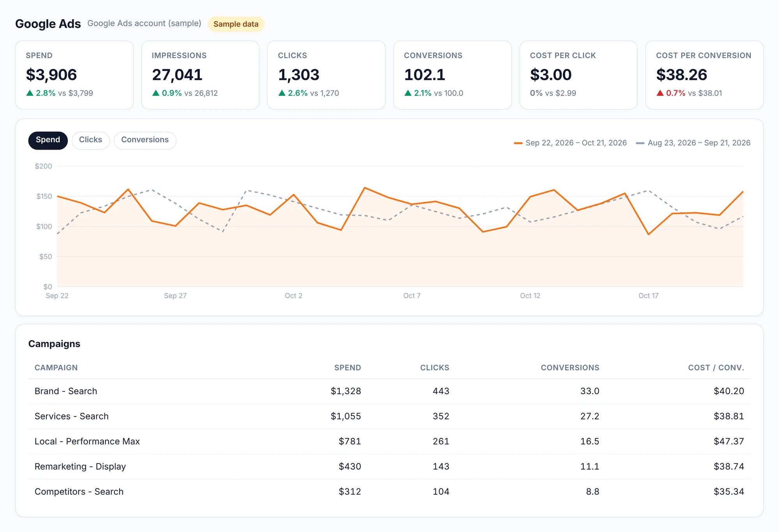
Task: Select the Brand - Search campaign row
Action: coord(389,391)
